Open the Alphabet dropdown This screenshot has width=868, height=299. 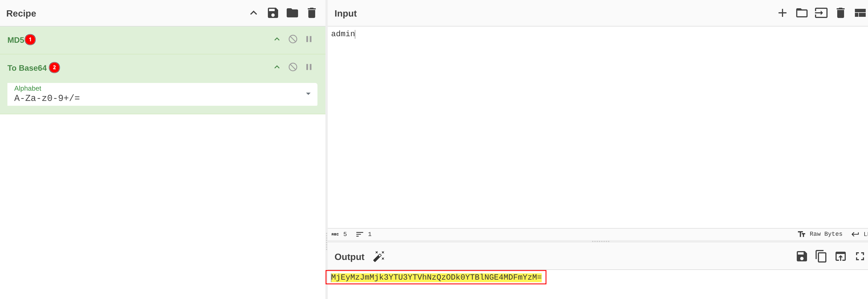(308, 94)
